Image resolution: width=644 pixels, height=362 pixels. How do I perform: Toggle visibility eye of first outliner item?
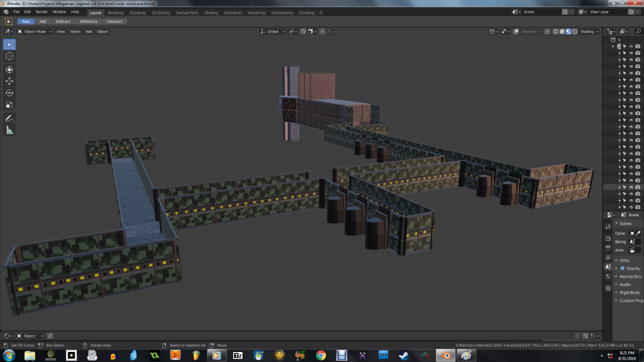pyautogui.click(x=631, y=47)
